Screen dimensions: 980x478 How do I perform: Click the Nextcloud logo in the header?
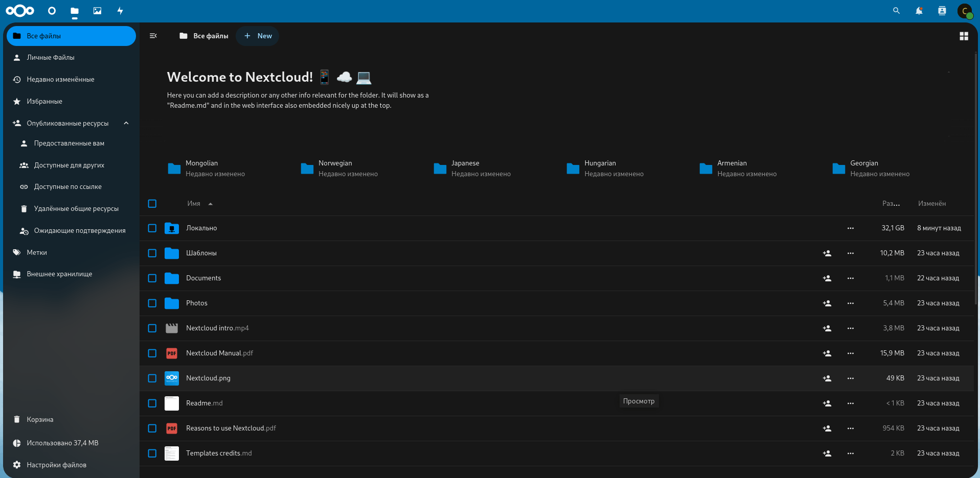20,11
